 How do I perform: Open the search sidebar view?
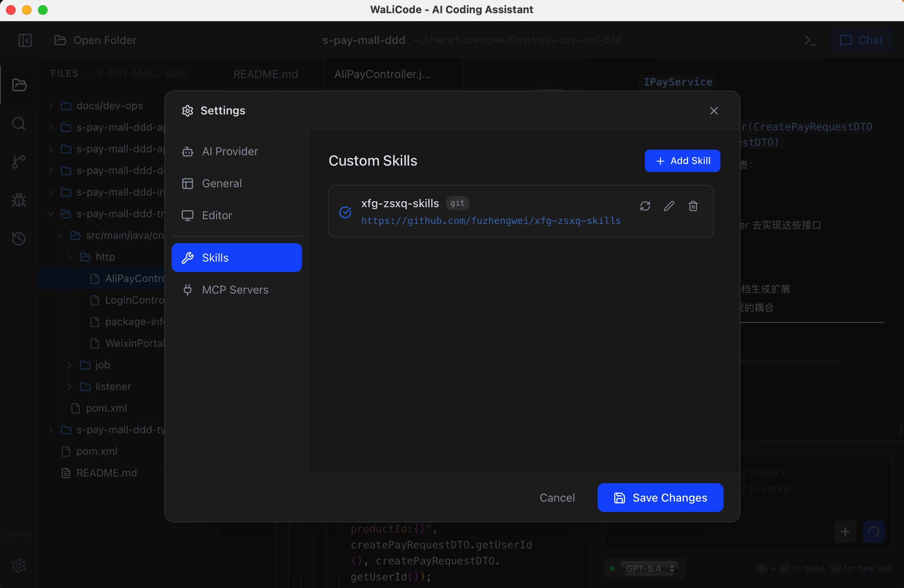click(x=19, y=124)
